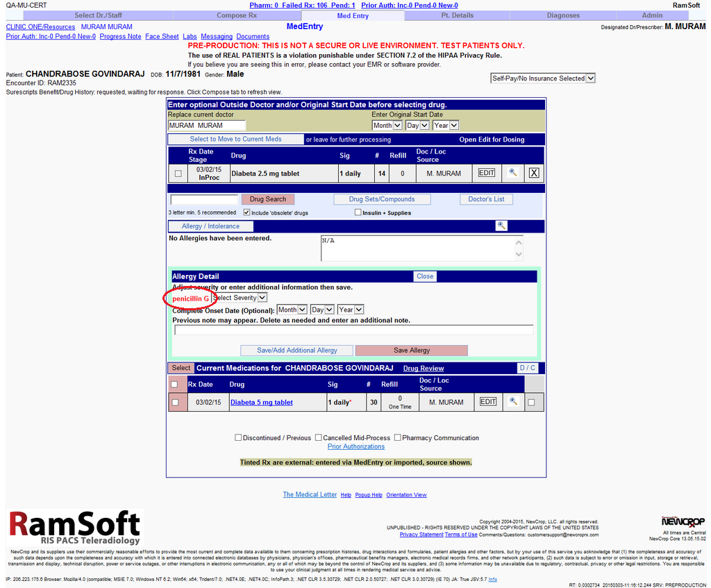Open Month dropdown for Original Start Date
The width and height of the screenshot is (711, 588).
[x=387, y=126]
